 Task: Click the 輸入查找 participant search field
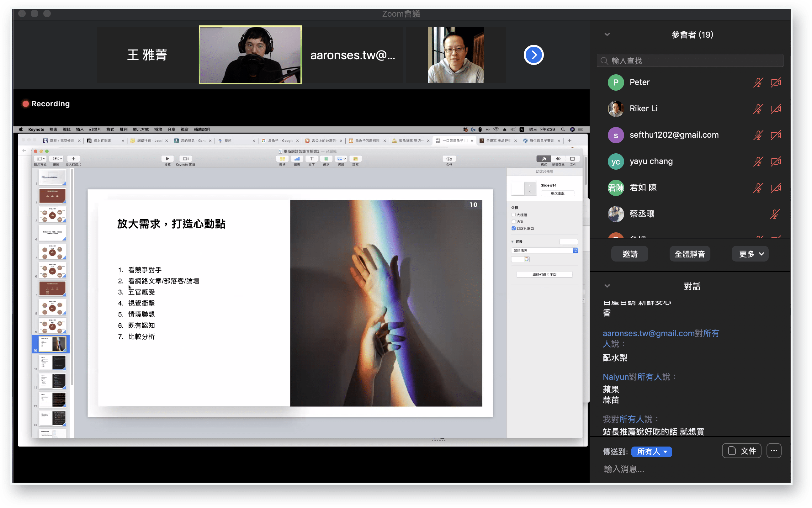point(690,61)
